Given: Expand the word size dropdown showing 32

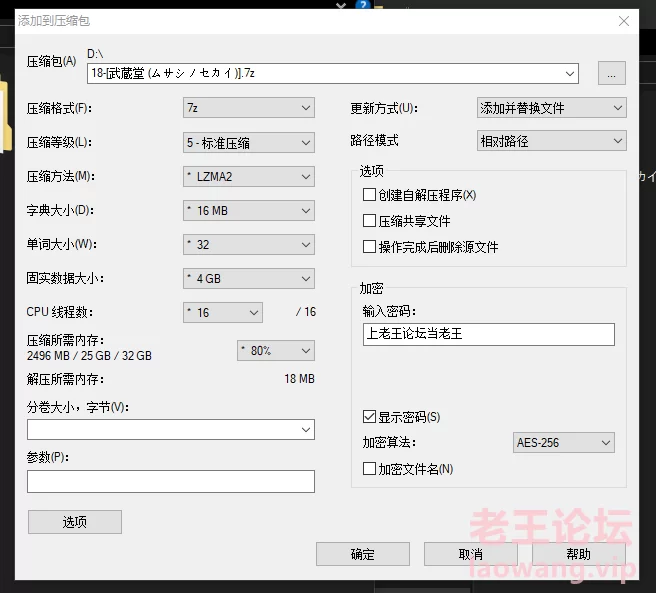Looking at the screenshot, I should (x=249, y=244).
